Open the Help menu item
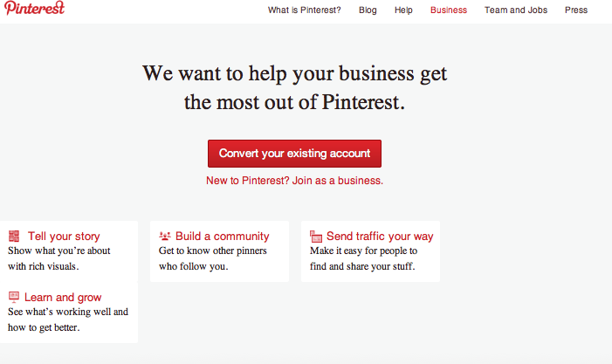This screenshot has width=612, height=364. (403, 10)
